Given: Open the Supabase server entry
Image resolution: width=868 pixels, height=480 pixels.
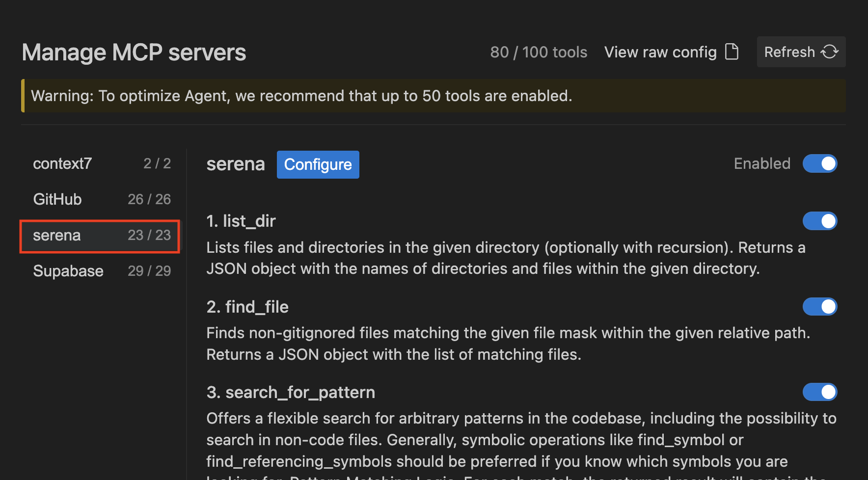Looking at the screenshot, I should pos(68,271).
